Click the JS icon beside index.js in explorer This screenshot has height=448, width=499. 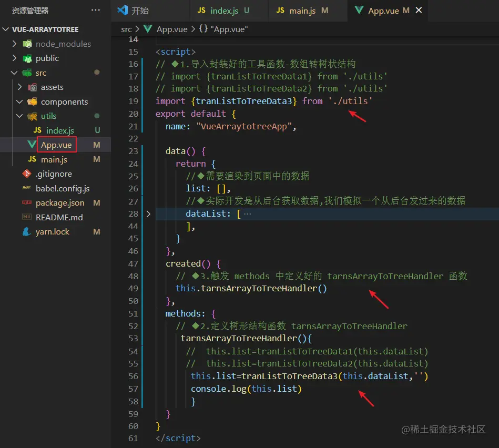[x=37, y=130]
